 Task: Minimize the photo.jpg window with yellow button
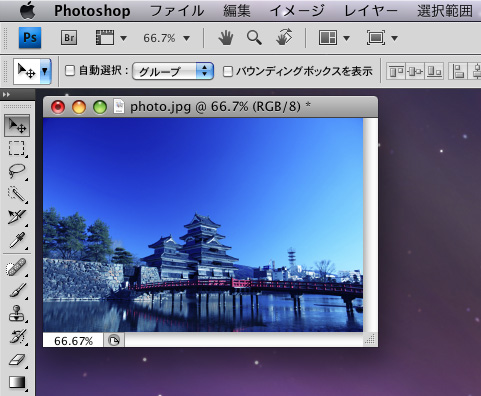[x=79, y=107]
